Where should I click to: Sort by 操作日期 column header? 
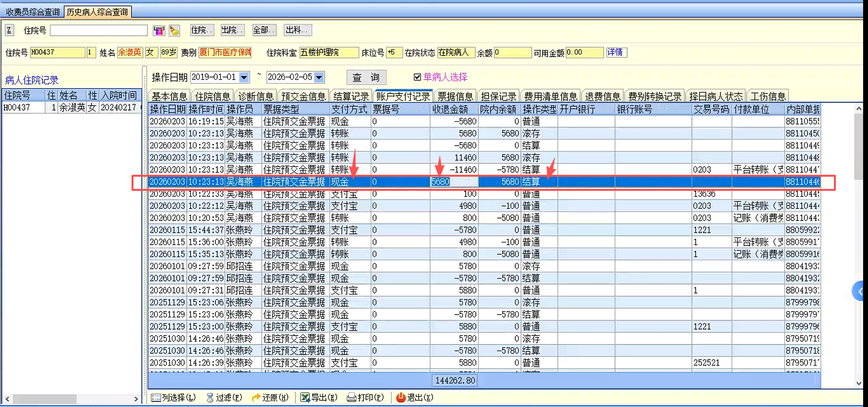click(168, 109)
